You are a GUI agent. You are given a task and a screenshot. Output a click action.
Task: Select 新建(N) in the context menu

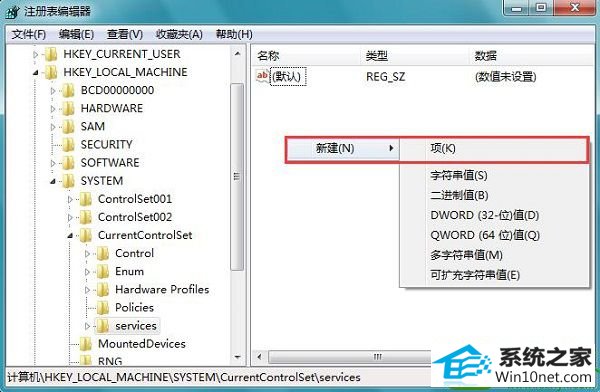coord(342,149)
